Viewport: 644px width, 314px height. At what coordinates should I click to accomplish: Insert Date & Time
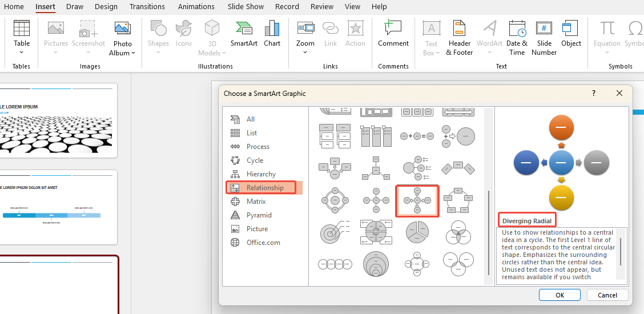click(x=517, y=38)
